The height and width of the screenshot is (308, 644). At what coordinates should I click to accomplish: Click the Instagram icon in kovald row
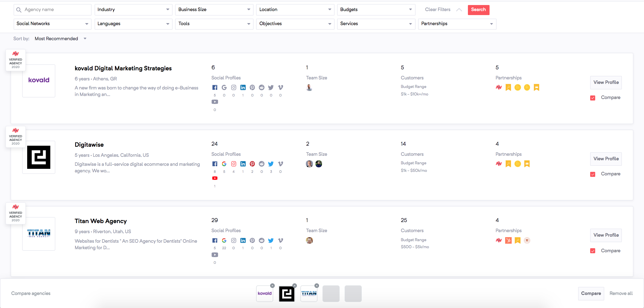234,87
